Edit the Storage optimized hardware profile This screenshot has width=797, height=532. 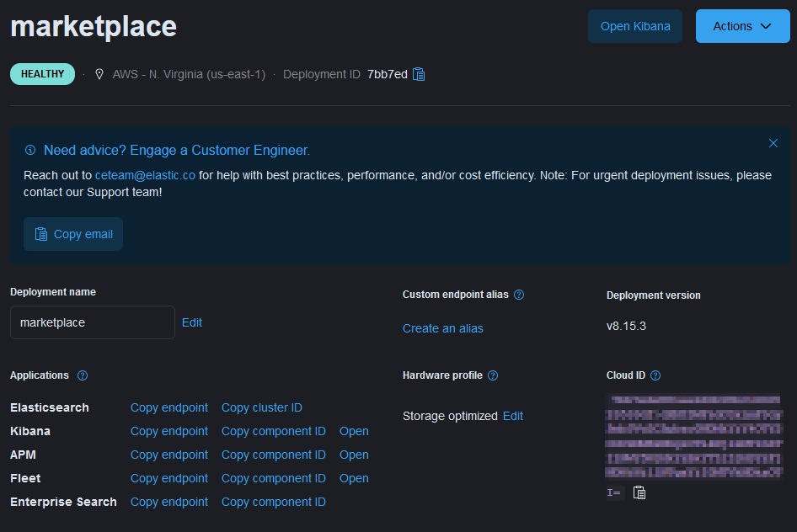[513, 416]
